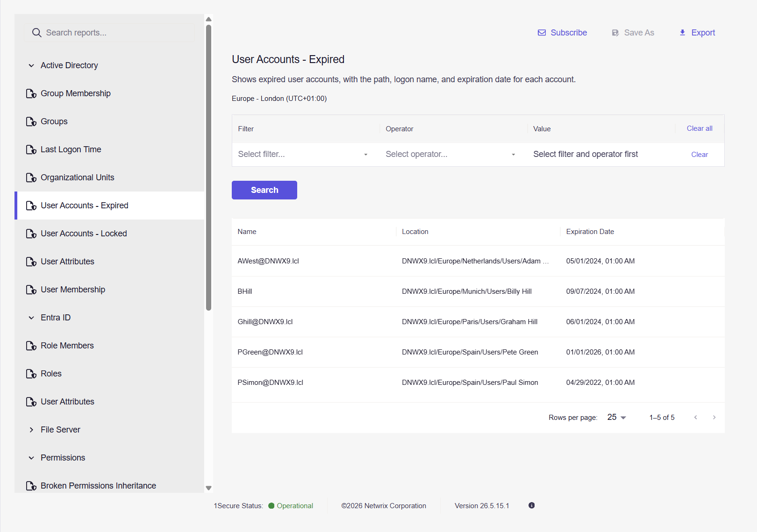Collapse the Permissions section
This screenshot has height=532, width=757.
pos(31,458)
